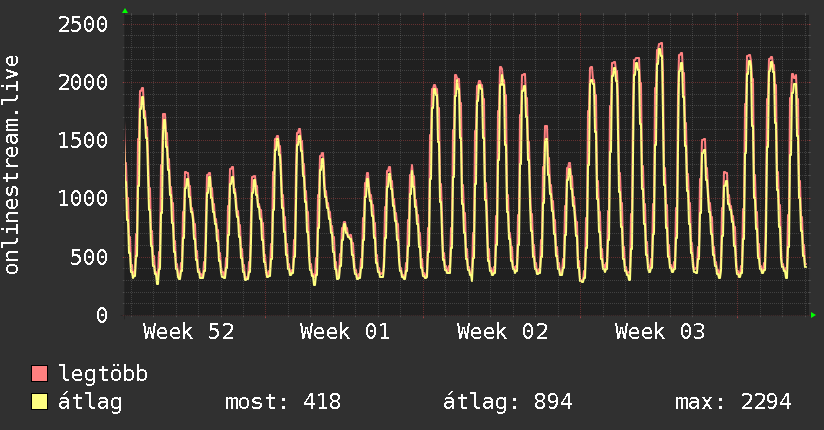Click the 500 Y-axis tick label
Image resolution: width=824 pixels, height=430 pixels.
89,257
